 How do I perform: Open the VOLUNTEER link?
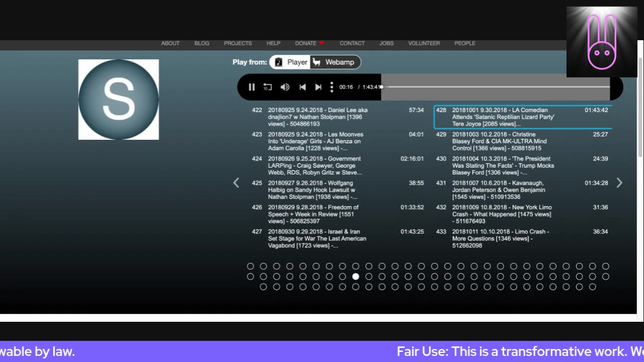click(x=424, y=43)
